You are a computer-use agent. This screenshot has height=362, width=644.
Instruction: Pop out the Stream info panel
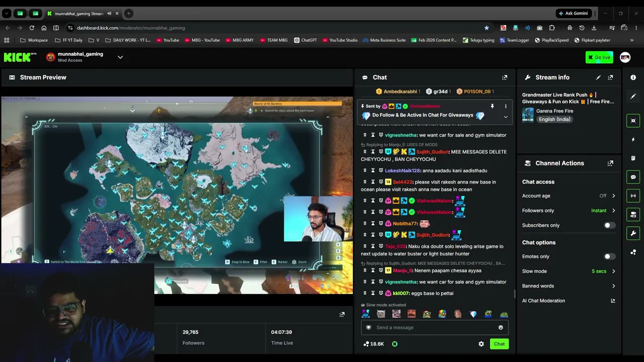coord(610,77)
